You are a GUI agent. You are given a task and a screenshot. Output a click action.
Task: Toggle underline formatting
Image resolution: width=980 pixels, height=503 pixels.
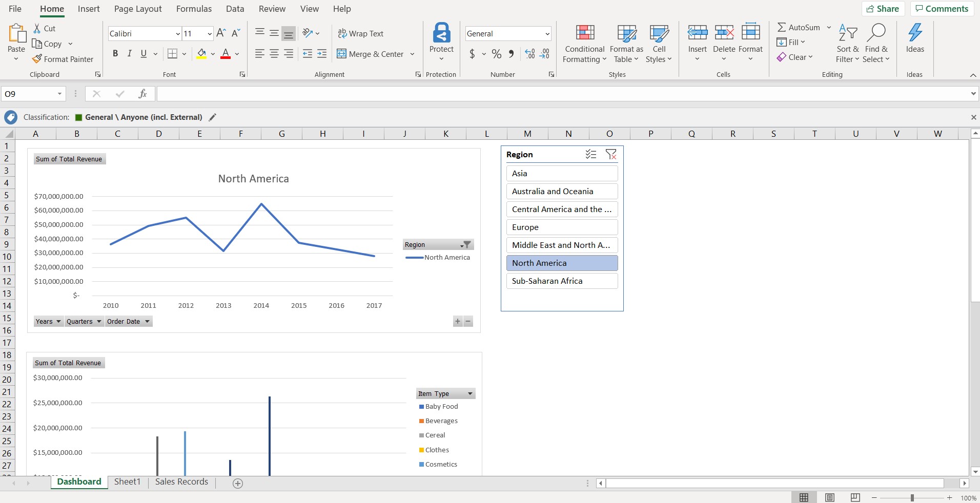point(144,53)
